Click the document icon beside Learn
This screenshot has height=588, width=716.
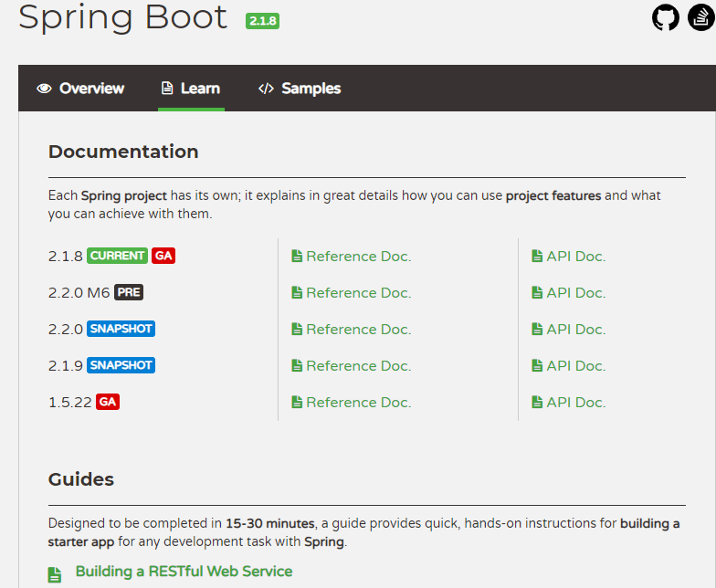click(x=167, y=88)
